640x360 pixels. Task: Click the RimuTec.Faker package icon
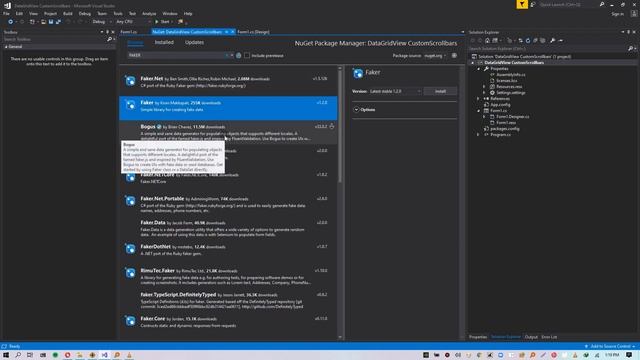[x=130, y=273]
